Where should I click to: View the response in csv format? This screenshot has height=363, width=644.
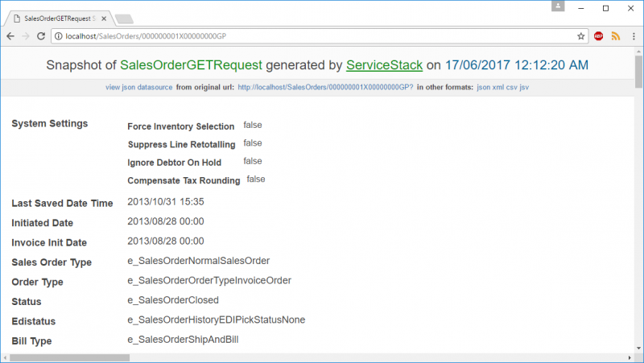(512, 87)
